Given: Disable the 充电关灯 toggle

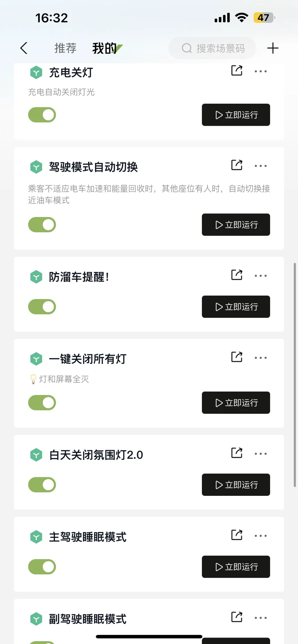Looking at the screenshot, I should pos(42,115).
